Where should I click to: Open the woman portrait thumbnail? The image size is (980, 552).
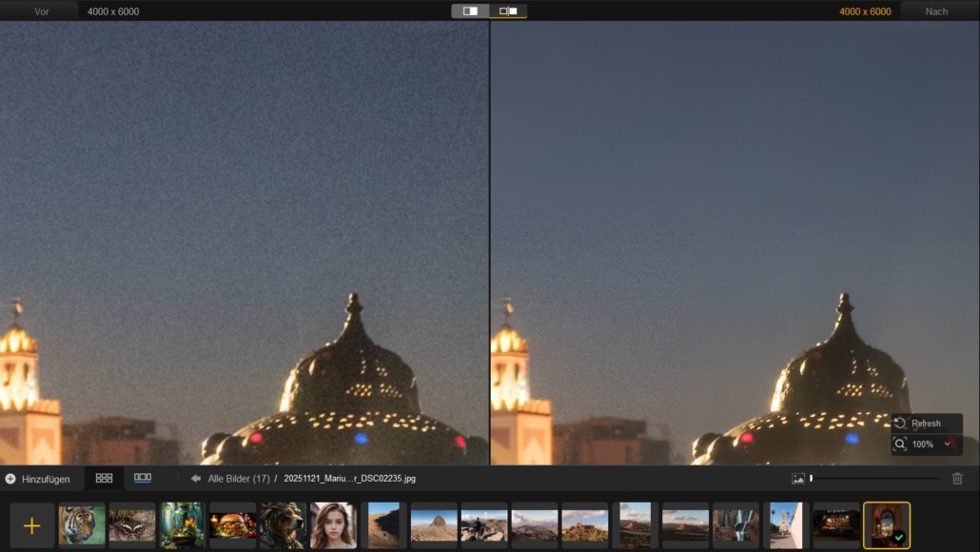[333, 525]
